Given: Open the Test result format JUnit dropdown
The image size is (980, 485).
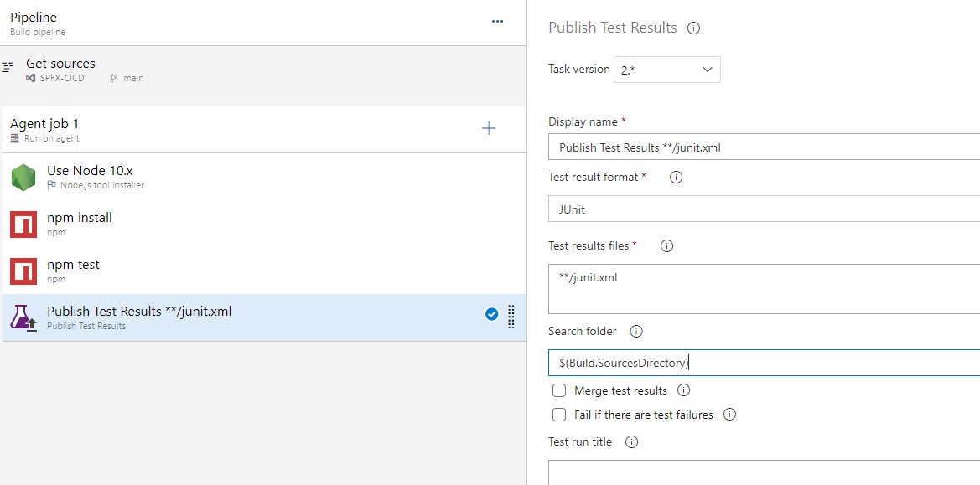Looking at the screenshot, I should coord(763,209).
